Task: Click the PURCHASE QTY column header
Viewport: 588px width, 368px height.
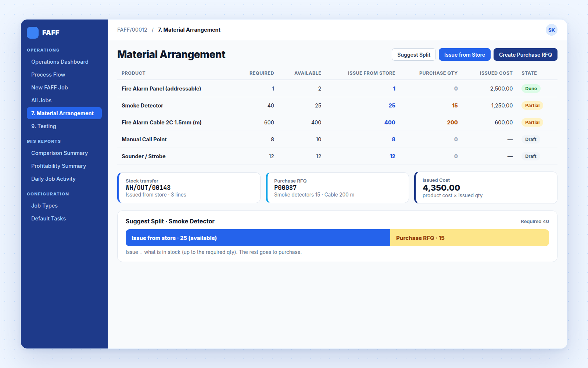Action: [438, 73]
